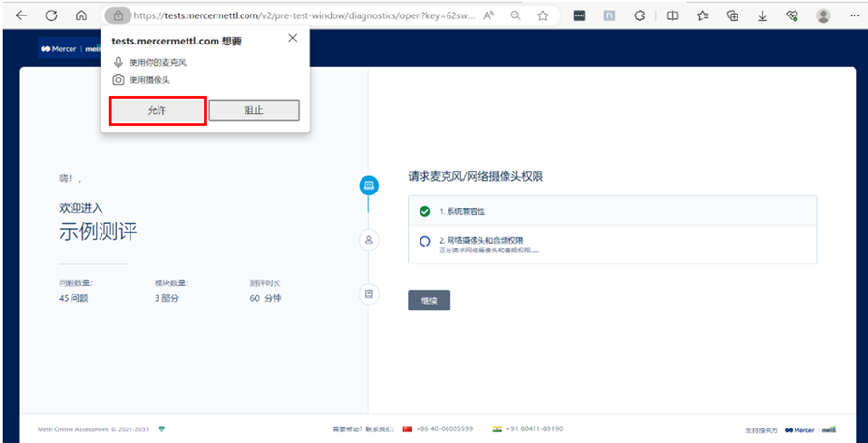Select the person step icon in stepper
The image size is (868, 443).
[368, 239]
